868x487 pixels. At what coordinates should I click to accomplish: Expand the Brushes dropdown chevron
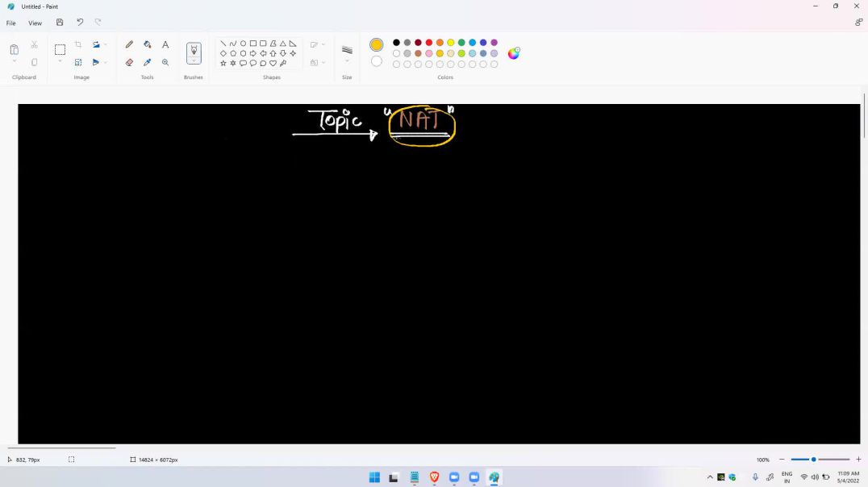pyautogui.click(x=194, y=60)
